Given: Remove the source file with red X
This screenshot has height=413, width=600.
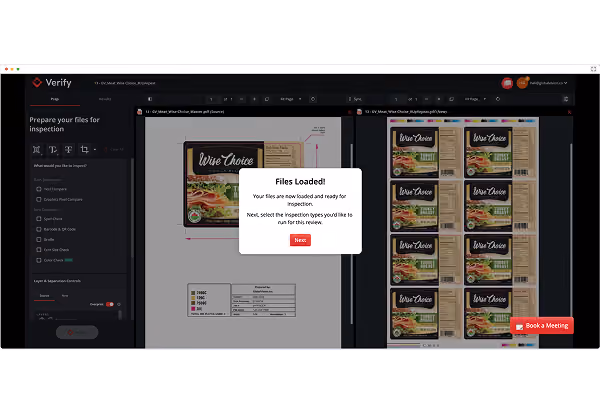Looking at the screenshot, I should [349, 112].
